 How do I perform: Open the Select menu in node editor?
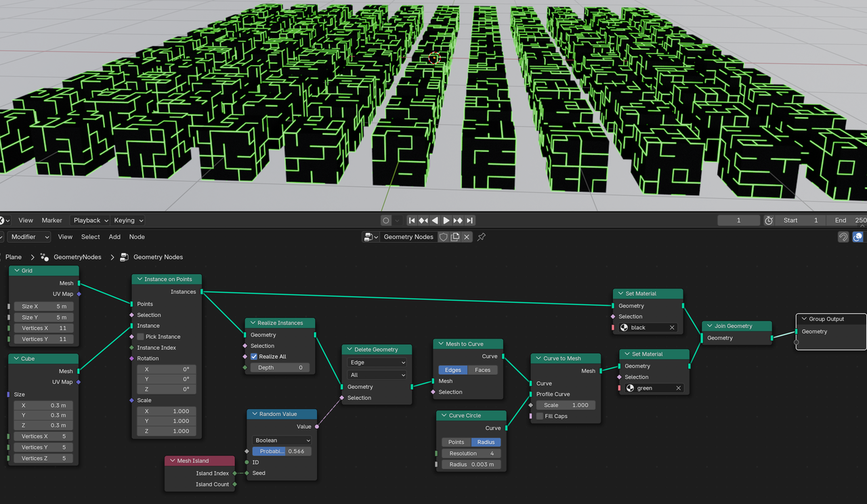(x=91, y=237)
